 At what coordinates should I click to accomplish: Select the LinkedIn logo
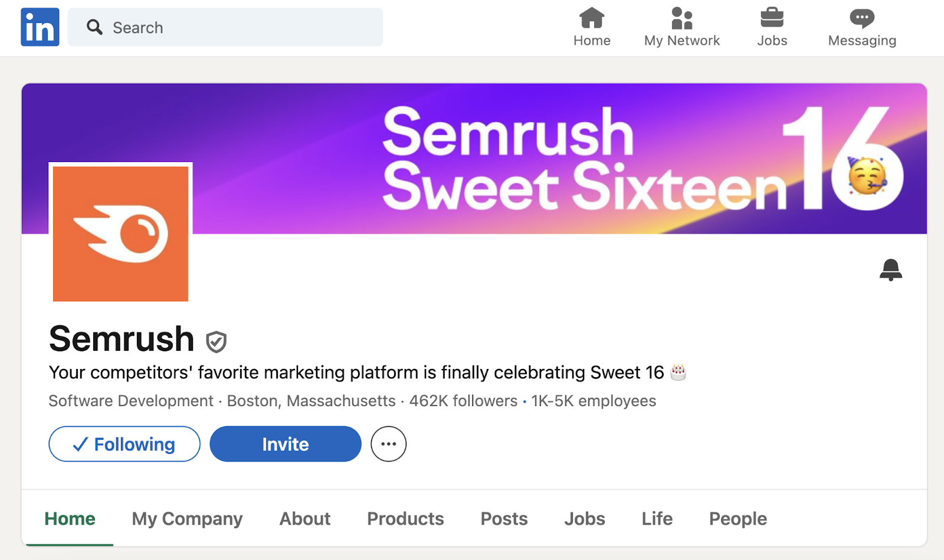click(x=40, y=26)
